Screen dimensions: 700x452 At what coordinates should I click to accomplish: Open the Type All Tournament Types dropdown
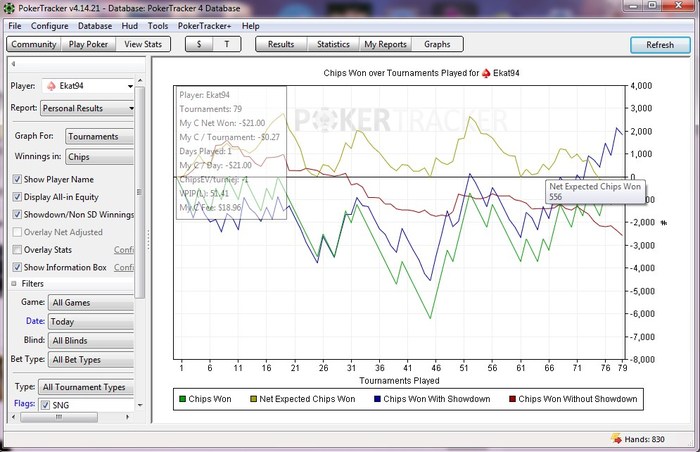tap(86, 387)
